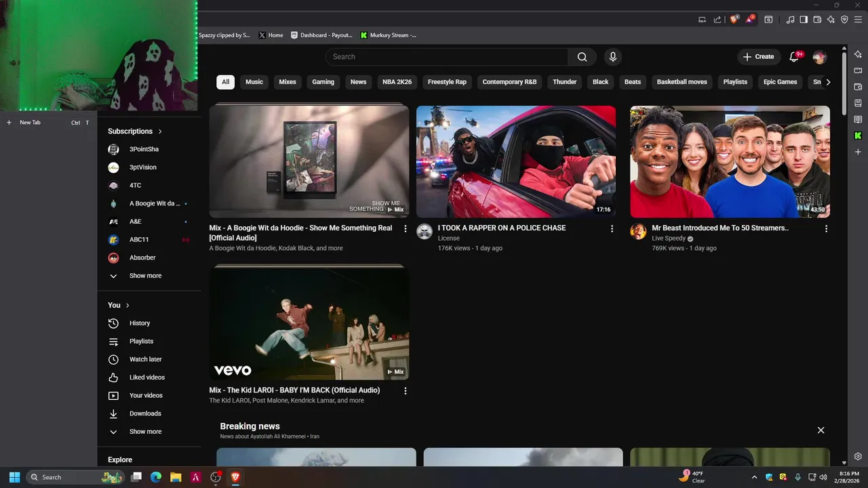868x488 pixels.
Task: Open the Brave Shields lion icon
Action: pyautogui.click(x=734, y=20)
